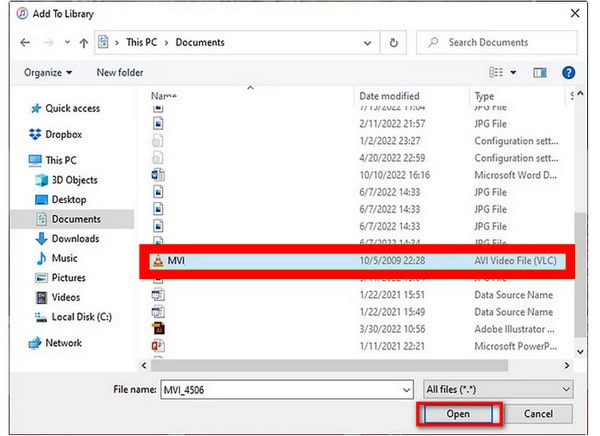Select the VLC cone MVI file
600x436 pixels.
coord(180,260)
